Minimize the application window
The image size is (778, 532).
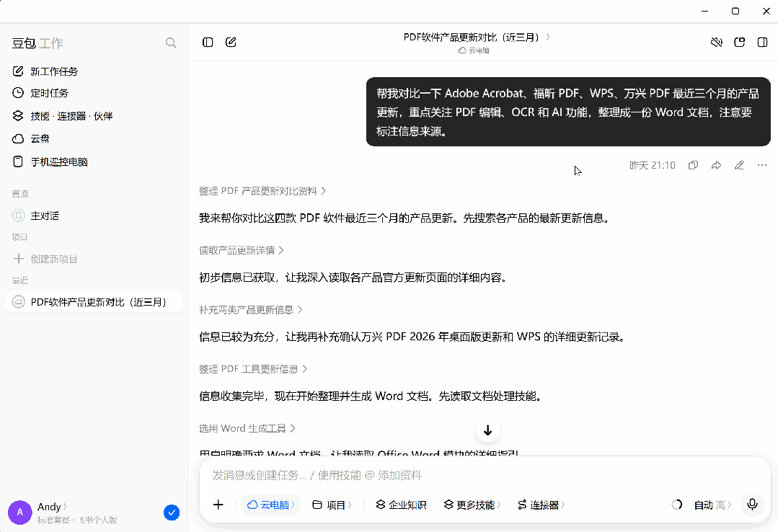click(704, 11)
